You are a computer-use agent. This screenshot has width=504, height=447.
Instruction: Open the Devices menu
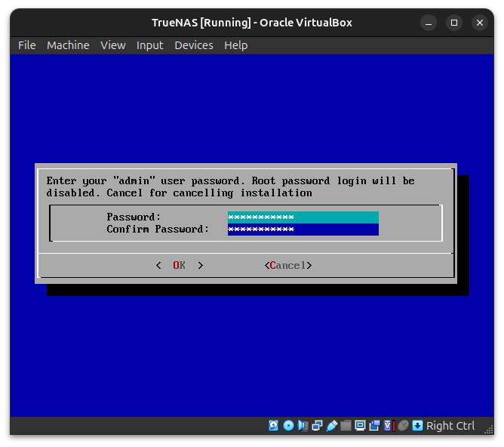coord(193,45)
